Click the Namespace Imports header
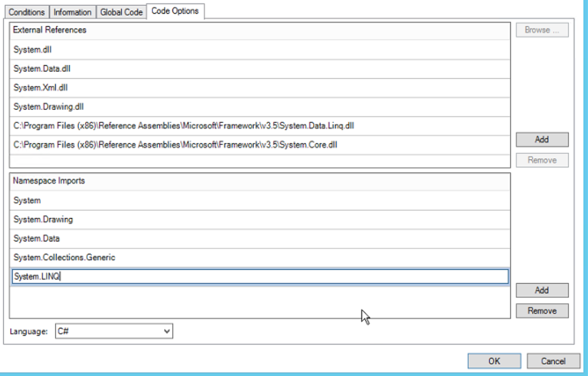Screen dimensions: 588x376 pos(260,181)
